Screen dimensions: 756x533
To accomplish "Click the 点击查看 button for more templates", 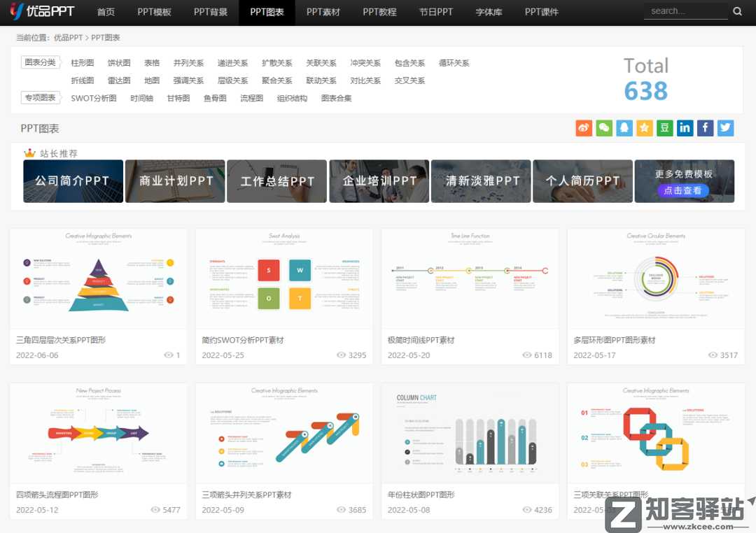I will (x=683, y=190).
